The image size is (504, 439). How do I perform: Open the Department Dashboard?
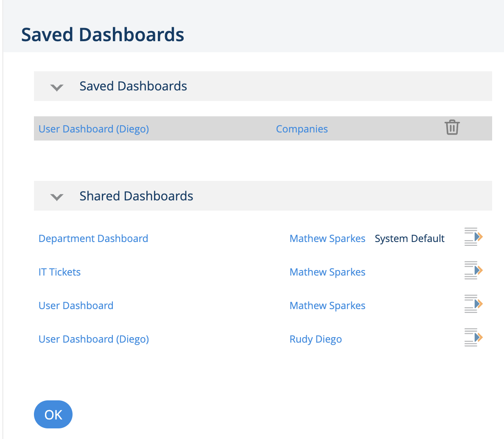coord(93,238)
